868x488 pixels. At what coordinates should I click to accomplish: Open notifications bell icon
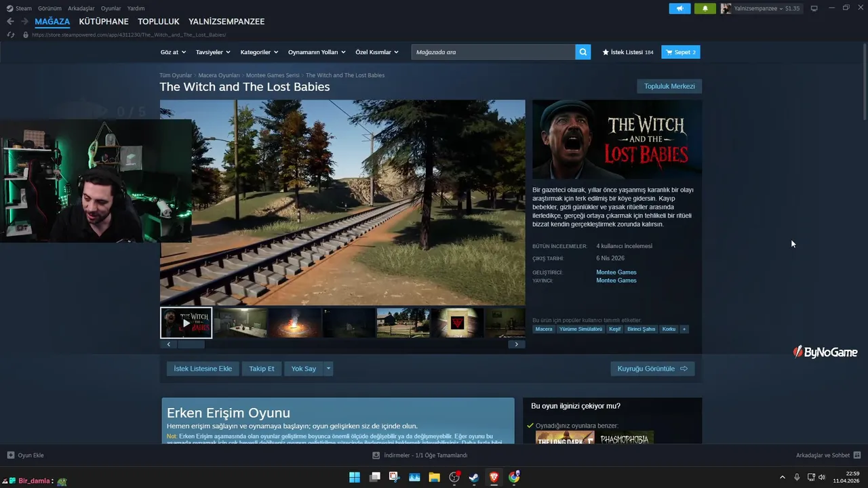(x=705, y=8)
